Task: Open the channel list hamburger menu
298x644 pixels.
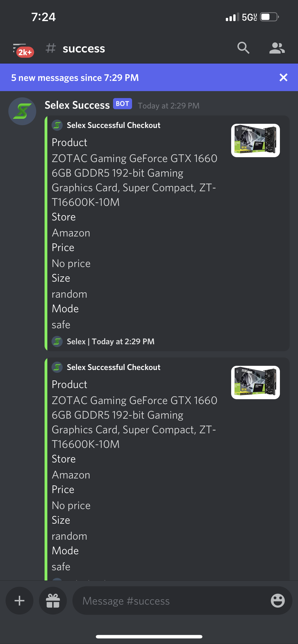Action: point(19,48)
